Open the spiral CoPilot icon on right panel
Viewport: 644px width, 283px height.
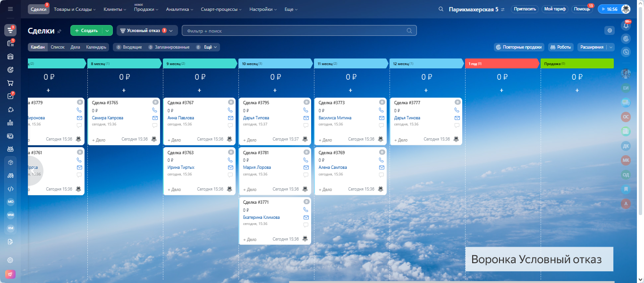626,39
